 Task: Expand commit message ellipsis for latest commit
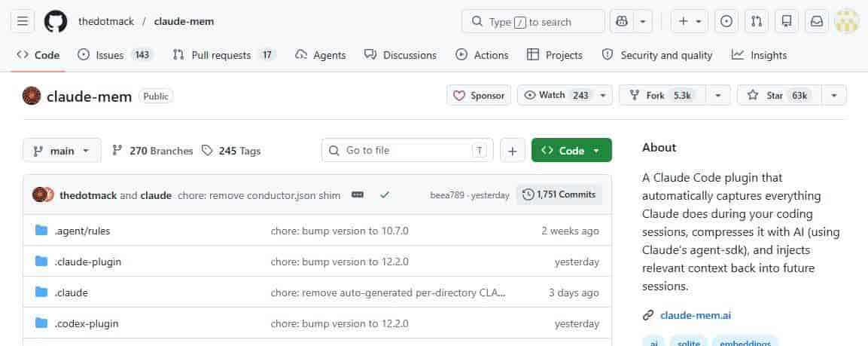click(358, 194)
